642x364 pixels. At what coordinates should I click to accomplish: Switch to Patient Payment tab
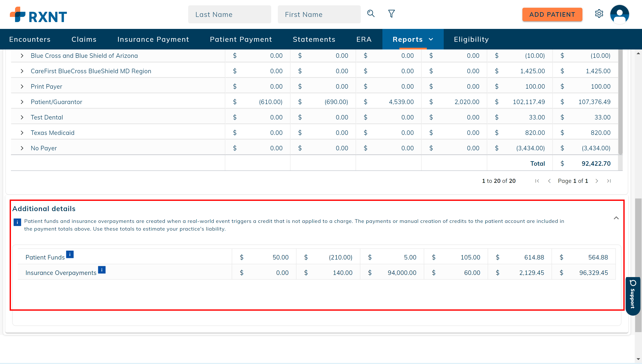tap(241, 39)
